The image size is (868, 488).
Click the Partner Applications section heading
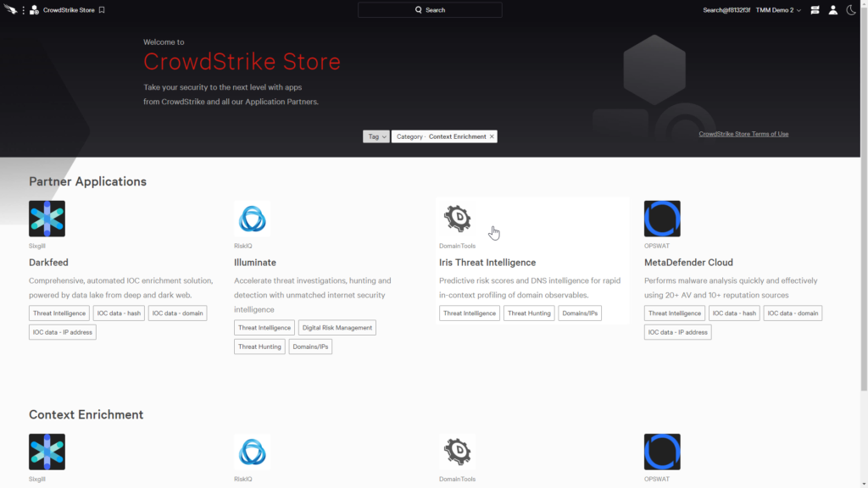87,181
